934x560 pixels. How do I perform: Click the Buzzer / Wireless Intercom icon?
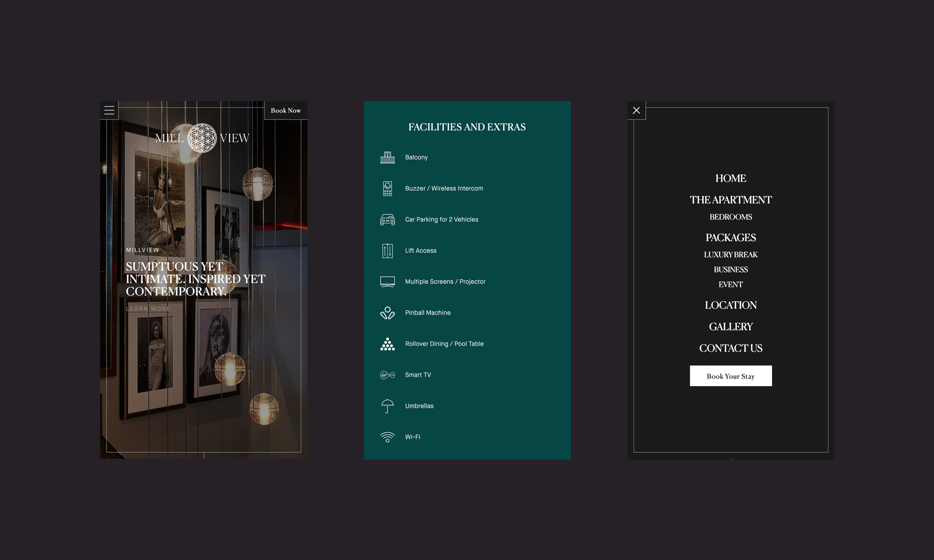(387, 188)
